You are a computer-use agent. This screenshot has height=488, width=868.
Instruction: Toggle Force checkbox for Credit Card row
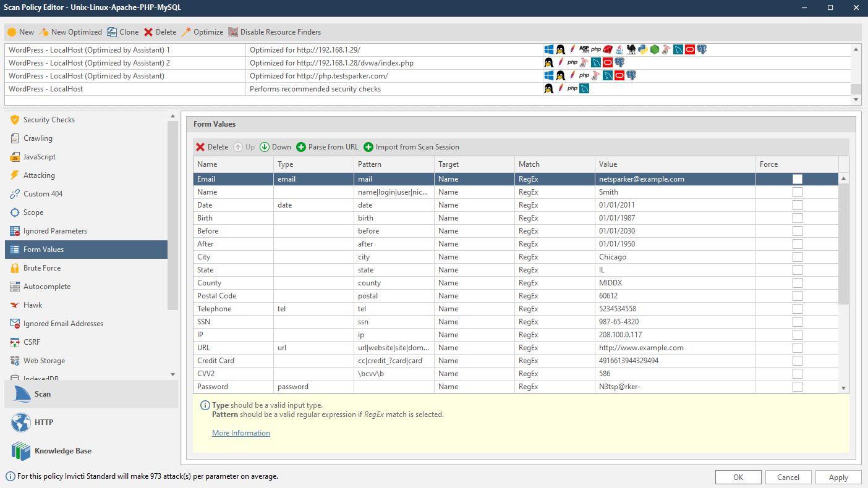pos(798,361)
